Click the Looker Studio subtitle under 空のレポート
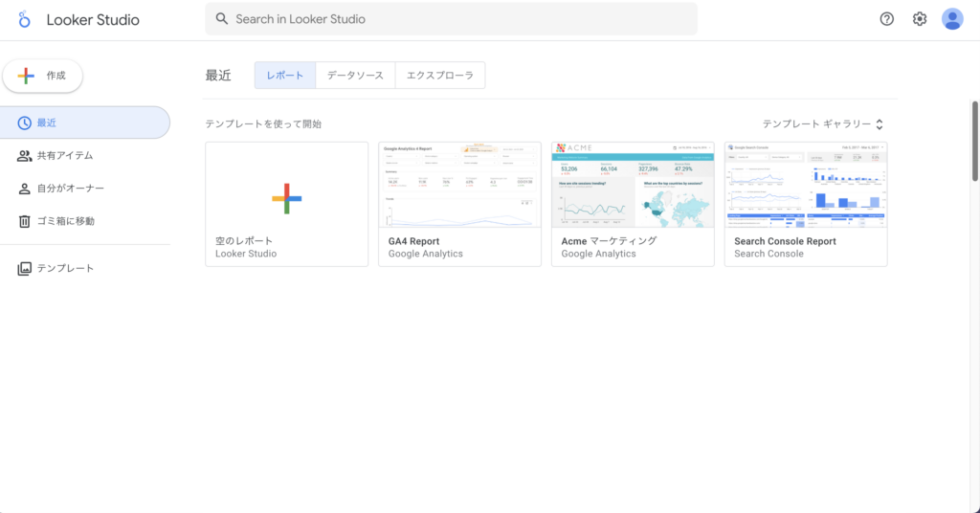The width and height of the screenshot is (980, 513). click(x=246, y=254)
